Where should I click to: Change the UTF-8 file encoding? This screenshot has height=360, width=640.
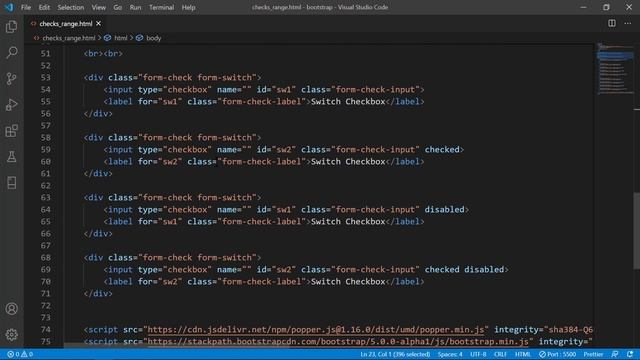[478, 354]
